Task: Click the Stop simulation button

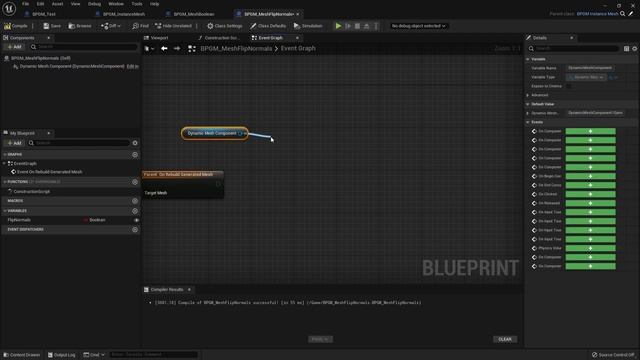Action: coord(357,26)
